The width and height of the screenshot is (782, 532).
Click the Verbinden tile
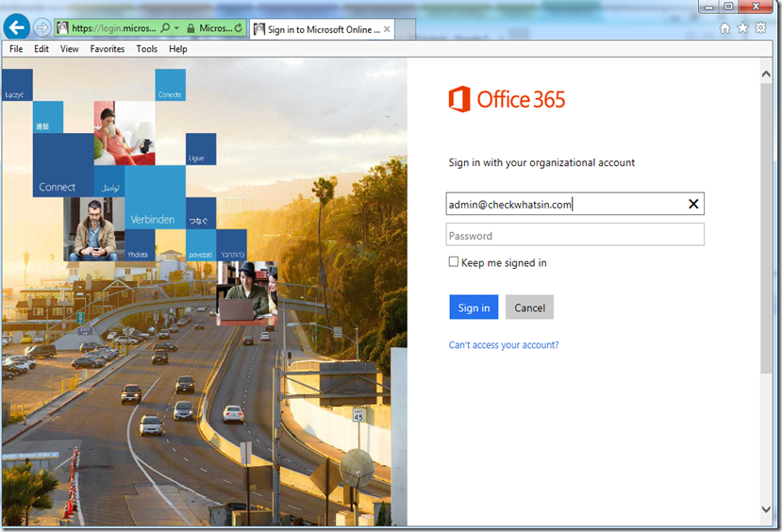coord(155,197)
